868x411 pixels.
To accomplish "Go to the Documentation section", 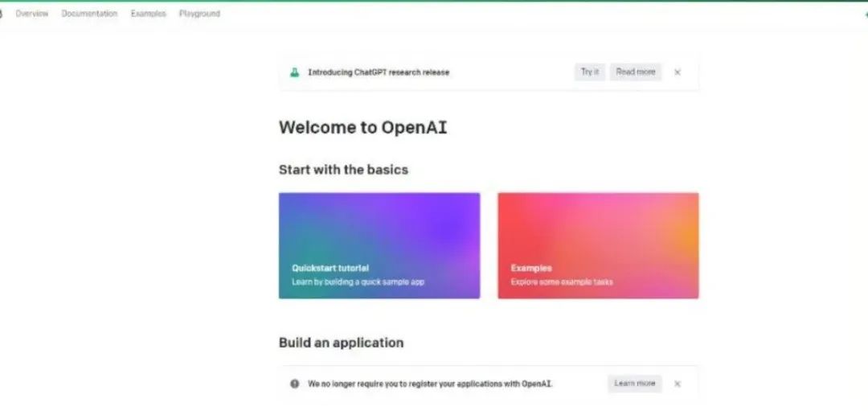I will coord(89,14).
